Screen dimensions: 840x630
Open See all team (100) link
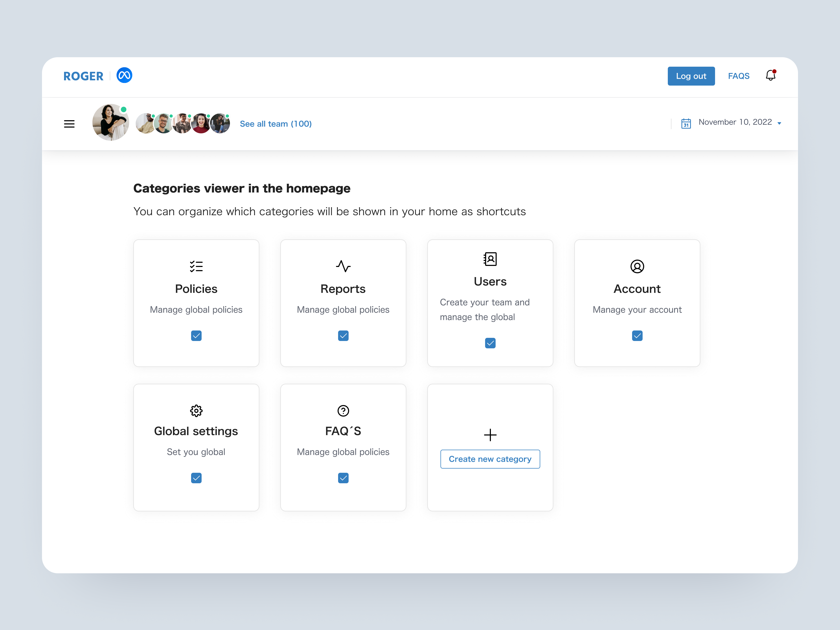click(276, 124)
